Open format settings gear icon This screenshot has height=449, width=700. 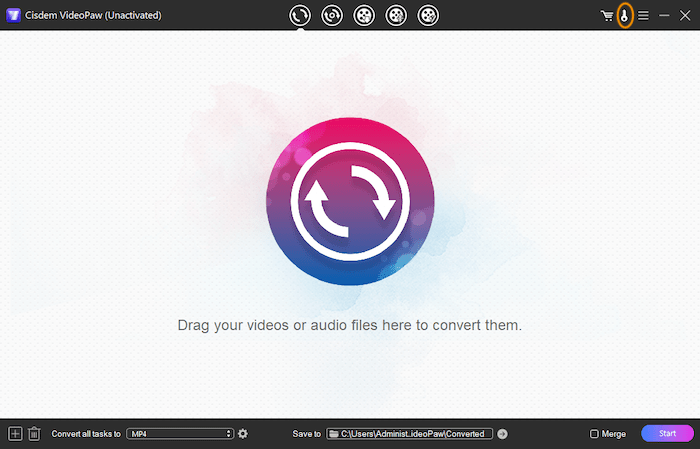point(243,433)
